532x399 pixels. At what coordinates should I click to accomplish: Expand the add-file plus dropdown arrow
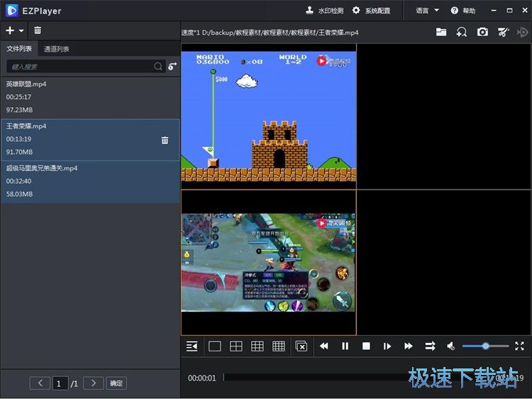[21, 31]
